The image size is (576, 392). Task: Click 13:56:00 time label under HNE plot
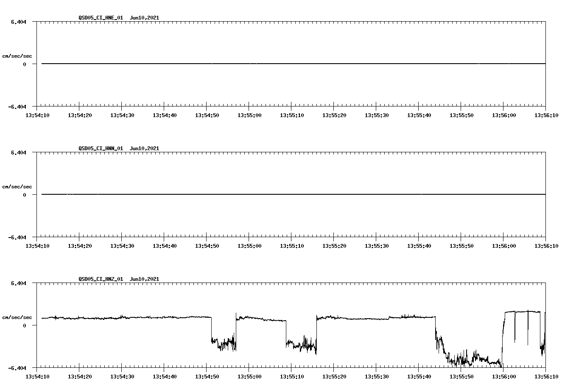click(x=503, y=115)
